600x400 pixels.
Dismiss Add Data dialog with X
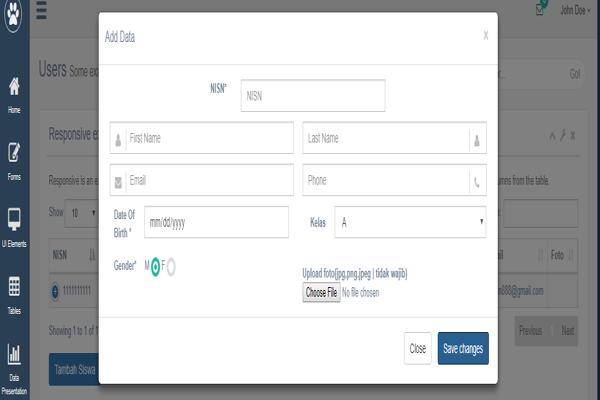[486, 36]
